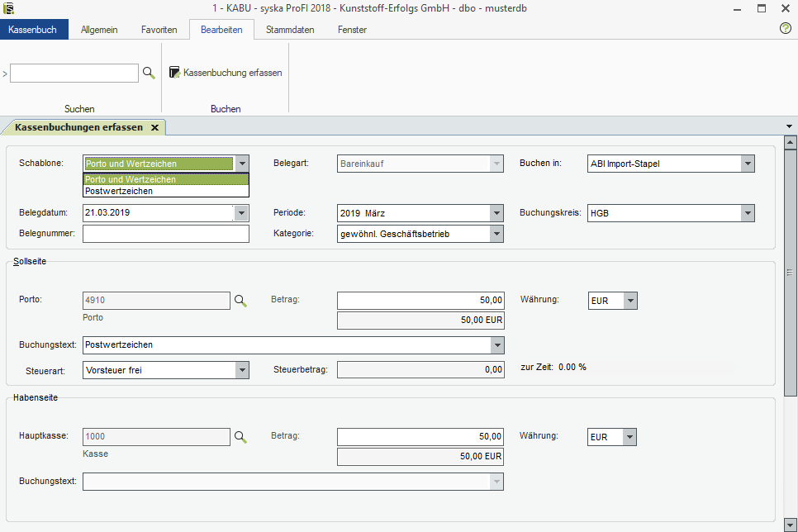Click the Belegart dropdown showing Bareinkauf

(420, 164)
